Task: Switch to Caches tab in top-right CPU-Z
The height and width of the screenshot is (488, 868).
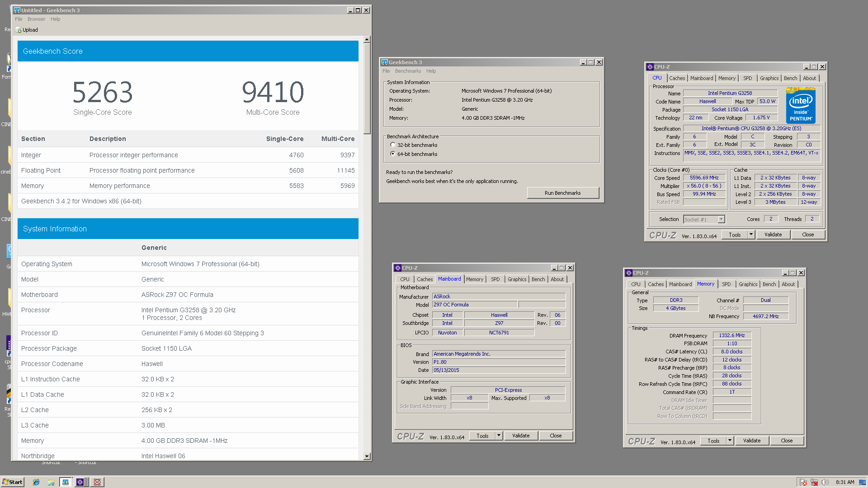Action: 677,78
